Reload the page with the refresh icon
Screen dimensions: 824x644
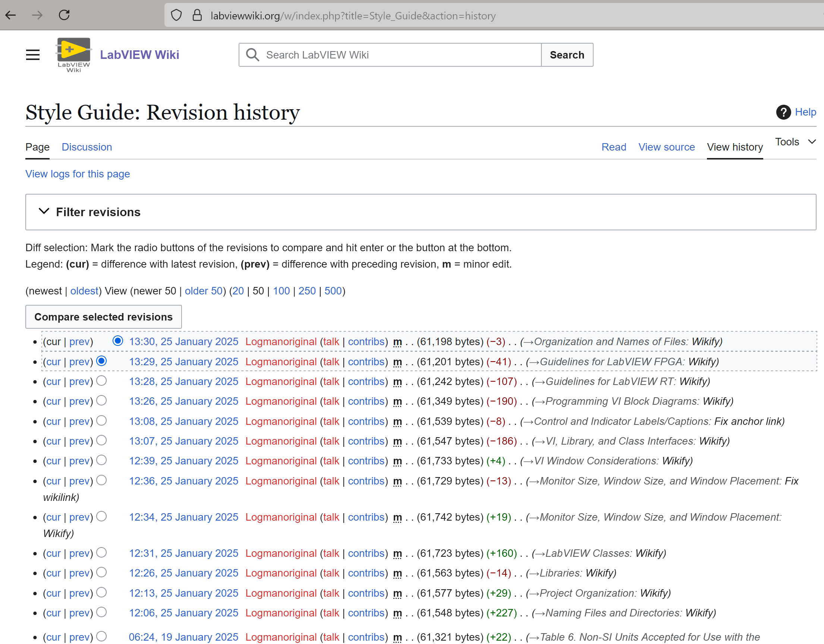coord(64,15)
